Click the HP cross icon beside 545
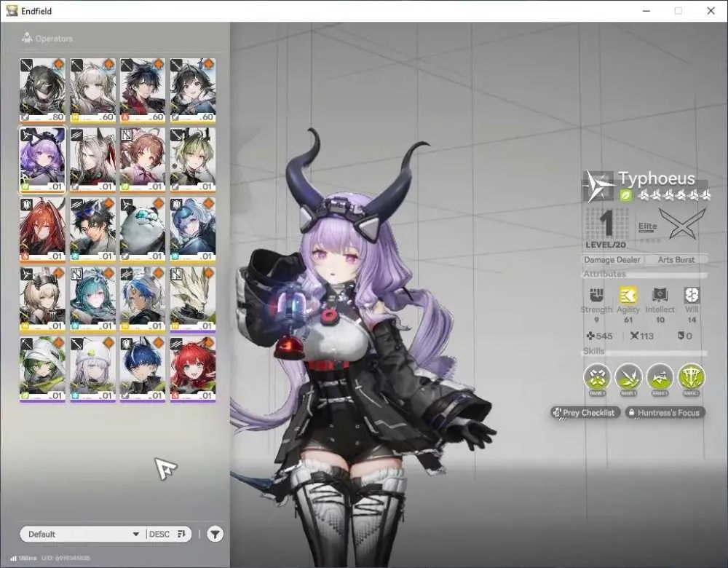The width and height of the screenshot is (728, 568). (x=590, y=335)
